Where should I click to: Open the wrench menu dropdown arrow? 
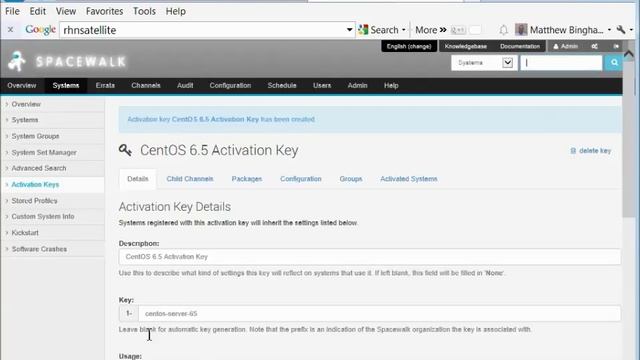(631, 30)
